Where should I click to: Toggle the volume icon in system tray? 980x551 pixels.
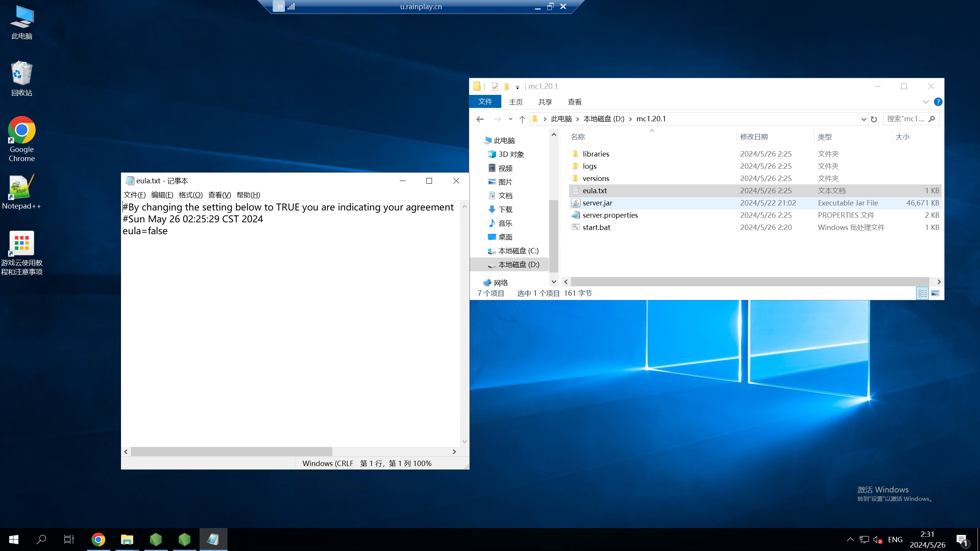click(x=877, y=540)
